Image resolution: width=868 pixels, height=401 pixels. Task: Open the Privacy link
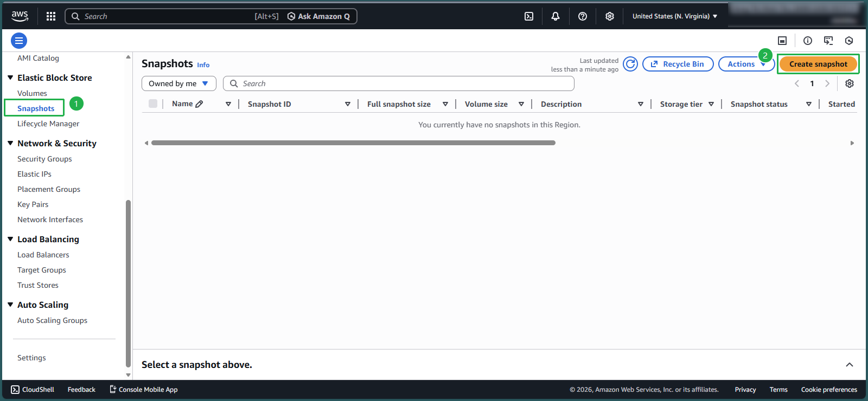(745, 390)
